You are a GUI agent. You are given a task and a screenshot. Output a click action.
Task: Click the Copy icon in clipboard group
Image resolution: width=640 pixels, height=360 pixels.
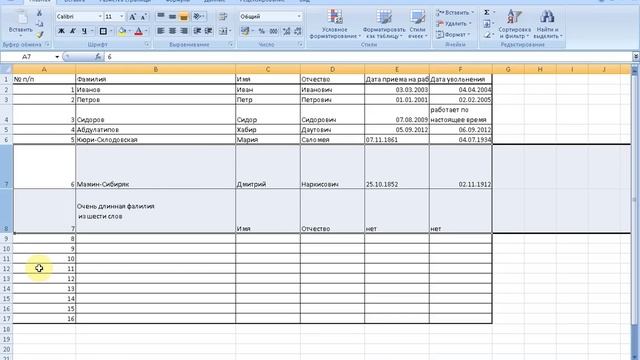point(40,24)
